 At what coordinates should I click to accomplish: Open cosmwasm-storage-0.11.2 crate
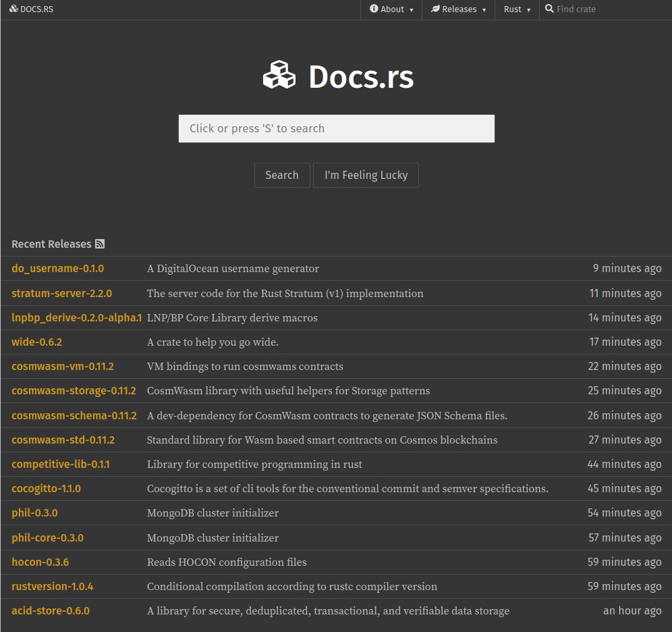(x=74, y=390)
